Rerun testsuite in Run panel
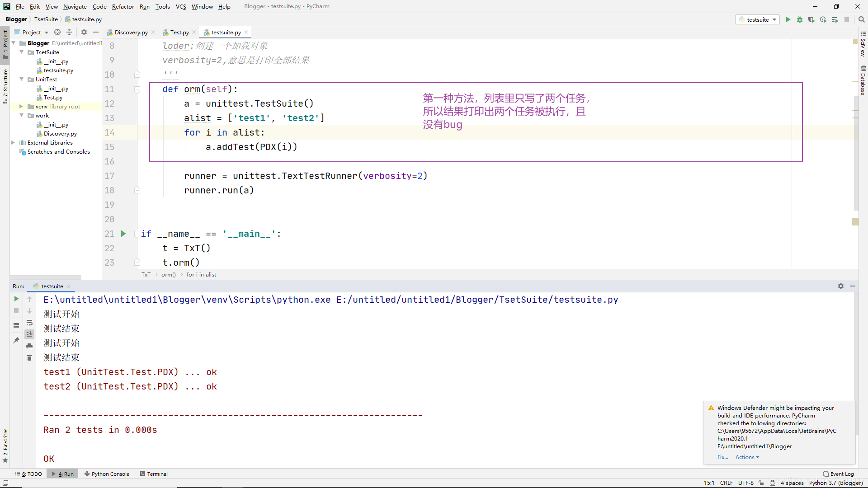 (16, 299)
